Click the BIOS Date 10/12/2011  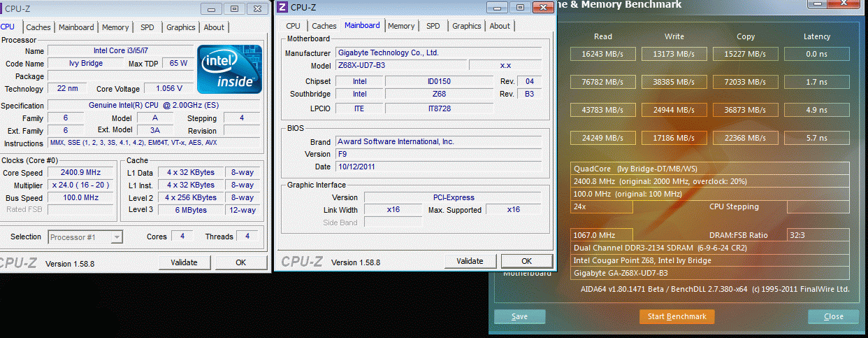pyautogui.click(x=438, y=167)
